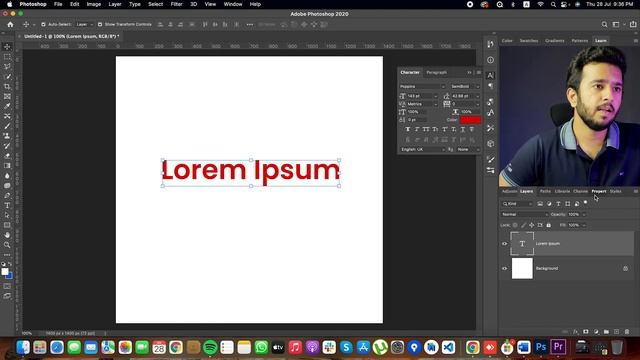This screenshot has width=640, height=360.
Task: Open the Poppins font family dropdown
Action: 422,87
